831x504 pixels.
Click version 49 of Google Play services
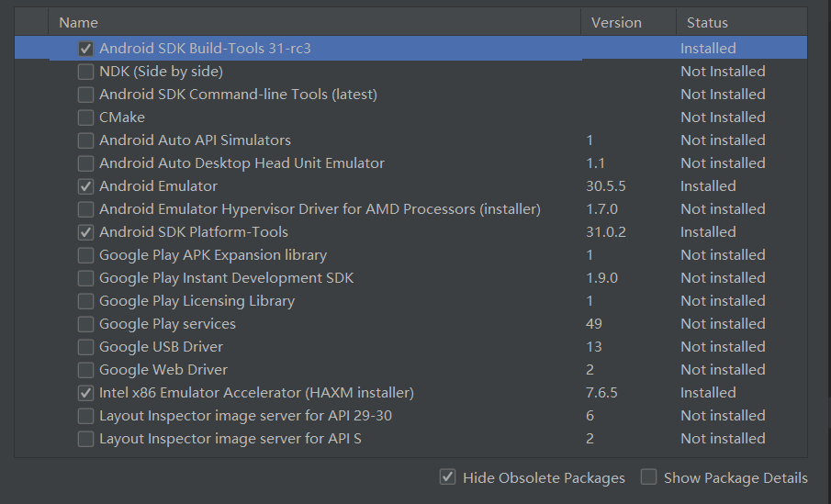[x=593, y=324]
